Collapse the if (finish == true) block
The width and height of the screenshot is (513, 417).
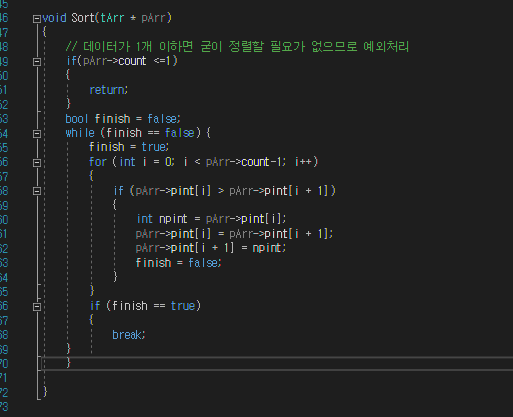[x=37, y=307]
